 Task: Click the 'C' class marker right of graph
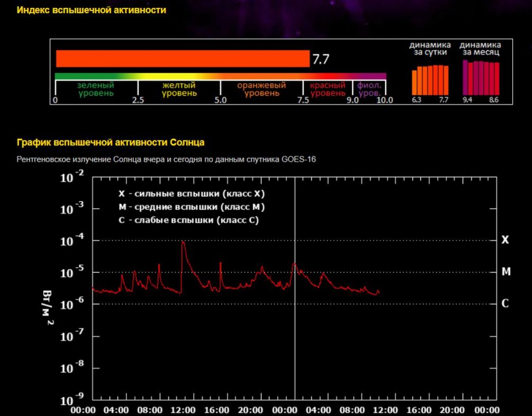[505, 303]
